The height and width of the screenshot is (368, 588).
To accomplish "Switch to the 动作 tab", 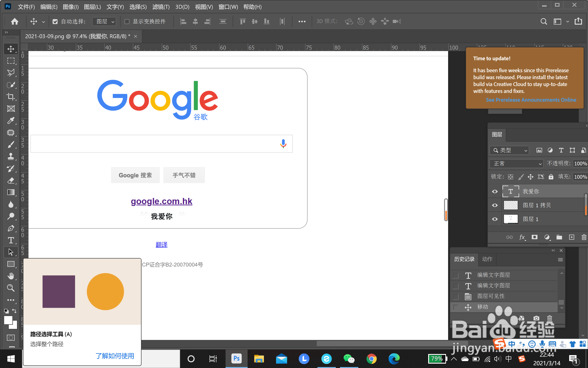I will pos(487,259).
